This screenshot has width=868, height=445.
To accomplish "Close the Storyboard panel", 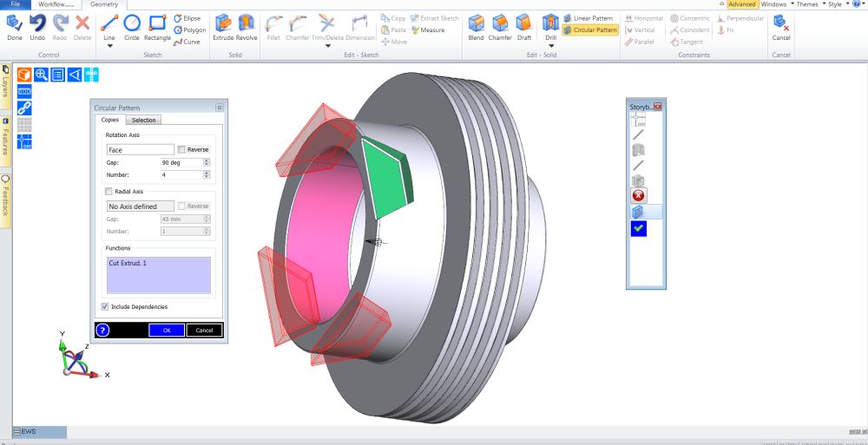I will [x=658, y=107].
